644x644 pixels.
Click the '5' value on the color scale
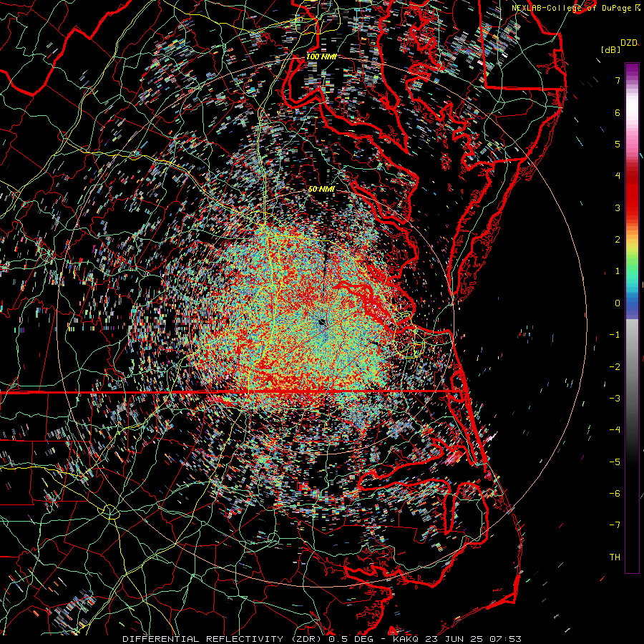618,144
